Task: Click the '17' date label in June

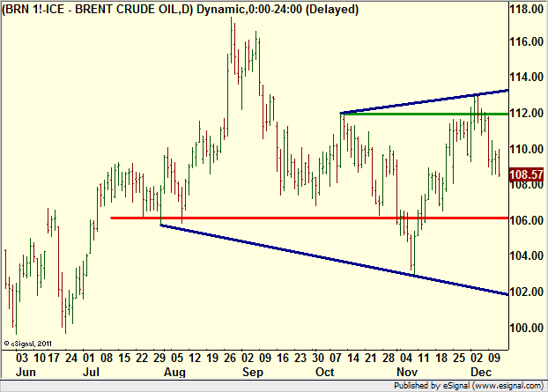Action: click(54, 359)
